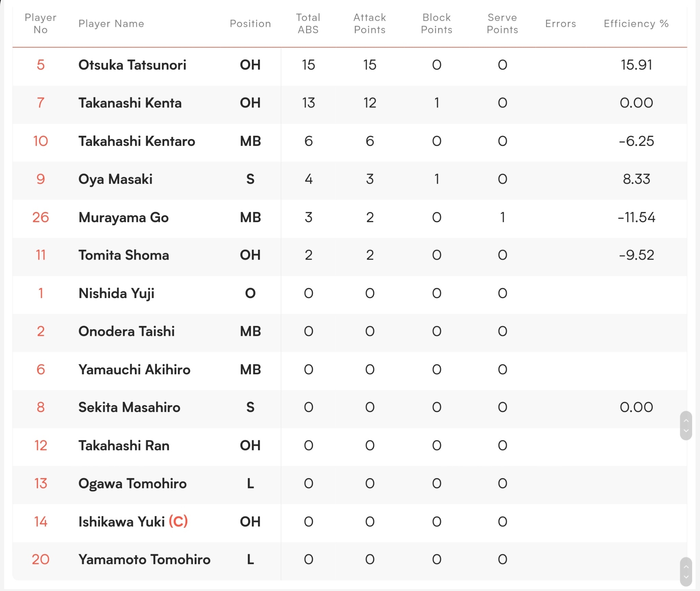Click the Serve Points column header
The image size is (700, 591).
[x=503, y=23]
